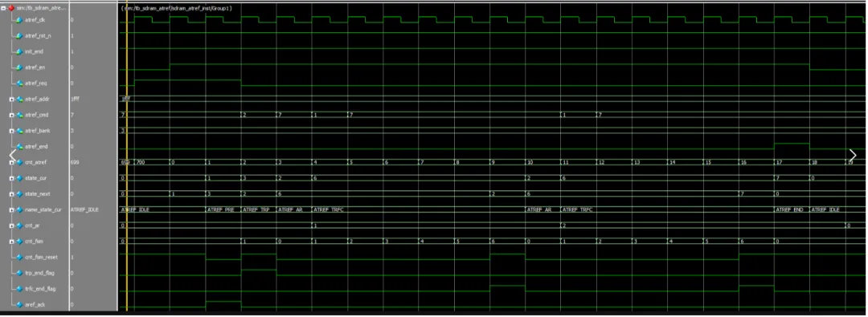This screenshot has height=317, width=868.
Task: Select the cnt_fsm_reset signal name
Action: tap(40, 258)
